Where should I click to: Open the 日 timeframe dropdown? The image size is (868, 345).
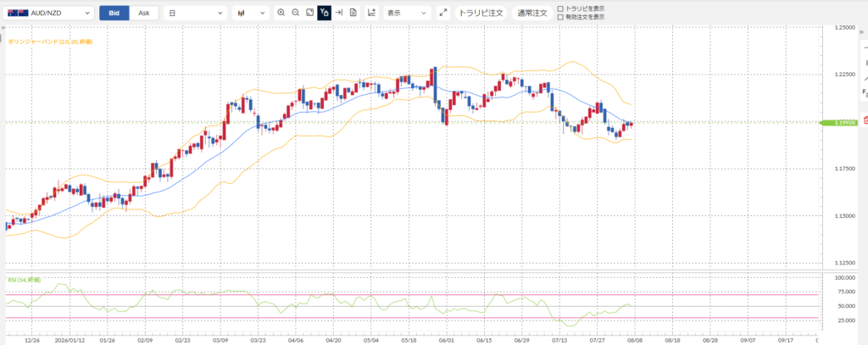pyautogui.click(x=196, y=13)
